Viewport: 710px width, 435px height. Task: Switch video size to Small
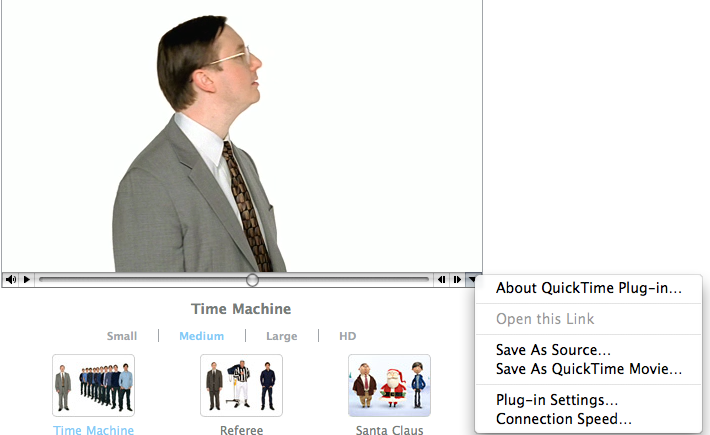[122, 336]
